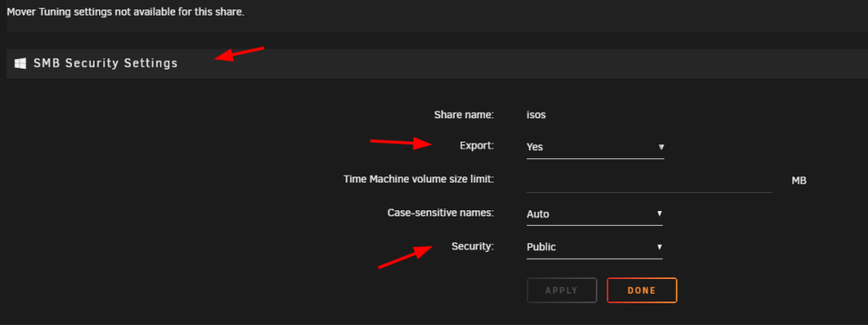The height and width of the screenshot is (325, 868).
Task: Open the Export dropdown set to Yes
Action: [595, 148]
